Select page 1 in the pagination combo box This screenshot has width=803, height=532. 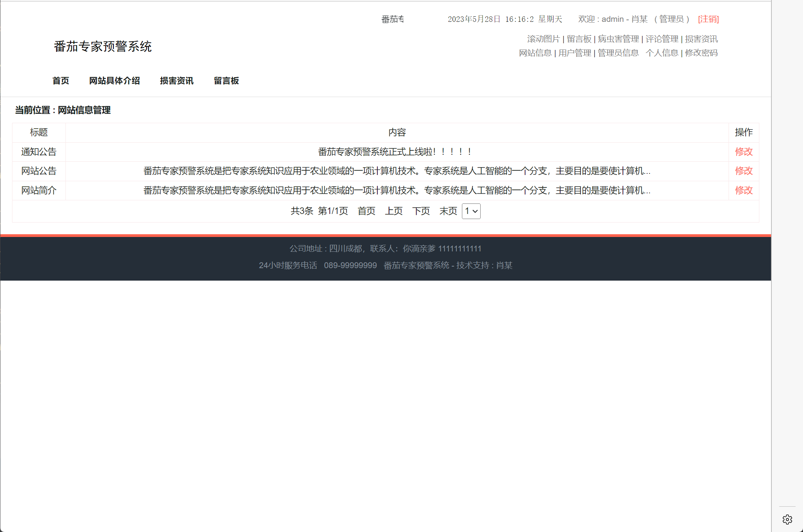(471, 211)
